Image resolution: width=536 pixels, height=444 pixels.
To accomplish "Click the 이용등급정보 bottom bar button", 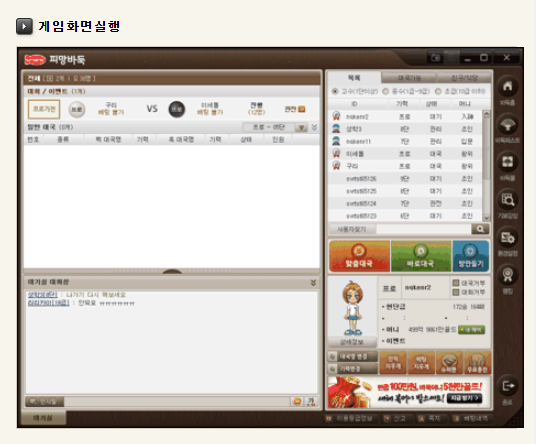I will point(351,418).
